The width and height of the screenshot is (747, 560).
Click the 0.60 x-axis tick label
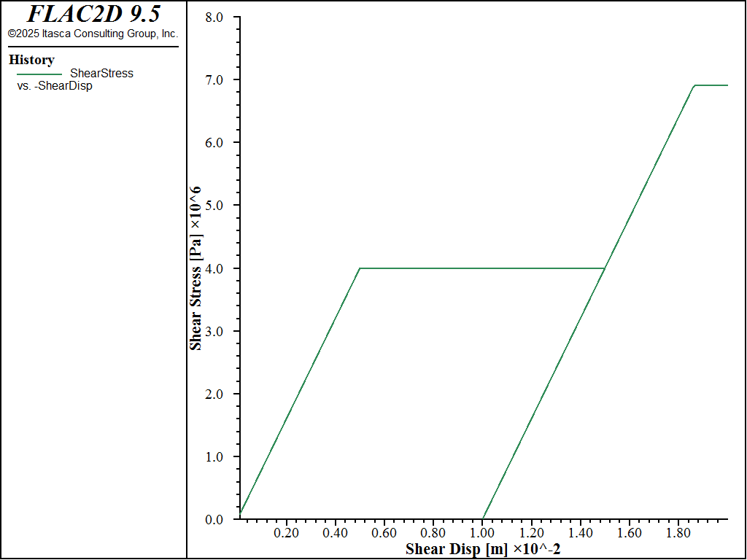click(384, 532)
